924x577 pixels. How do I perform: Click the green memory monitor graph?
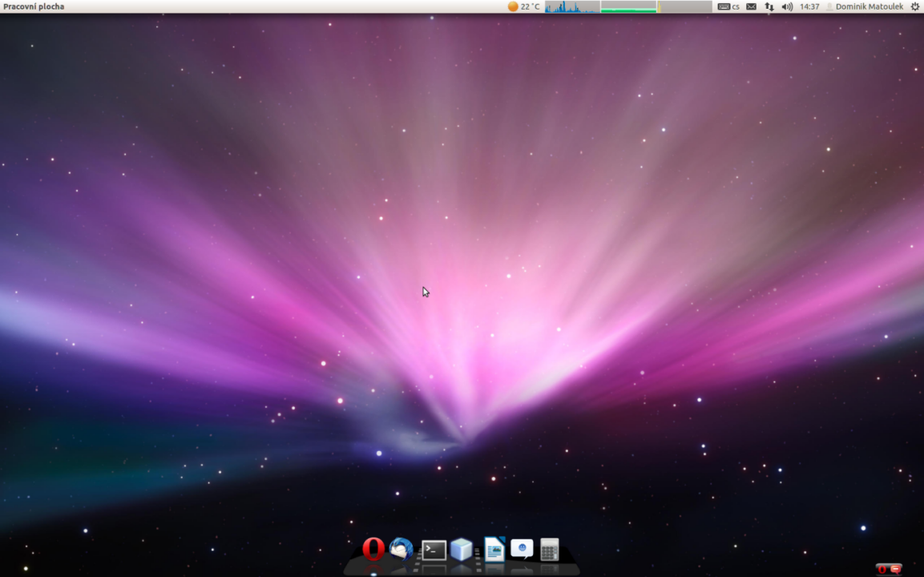(x=628, y=6)
